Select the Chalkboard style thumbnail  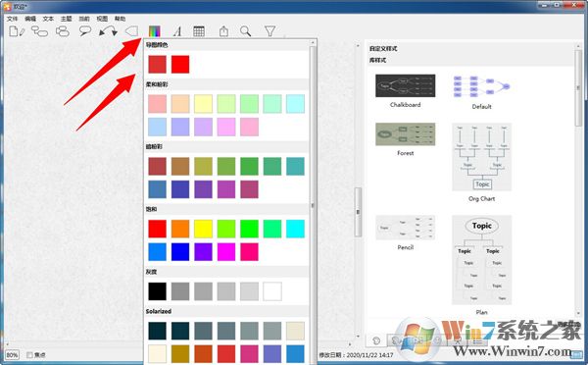click(x=406, y=85)
